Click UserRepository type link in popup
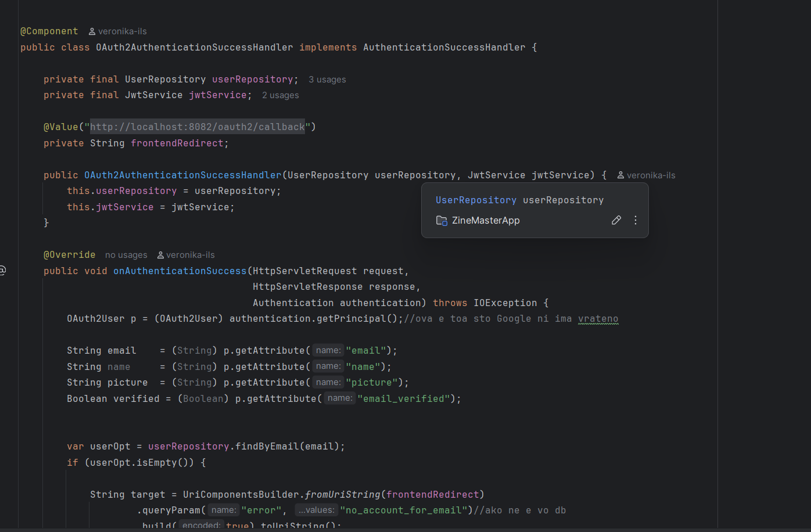811x532 pixels. [x=476, y=200]
